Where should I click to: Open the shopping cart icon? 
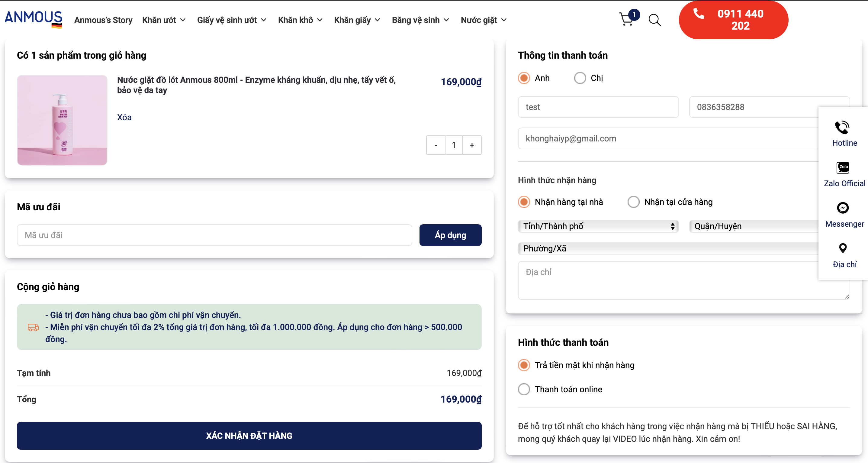pos(626,19)
